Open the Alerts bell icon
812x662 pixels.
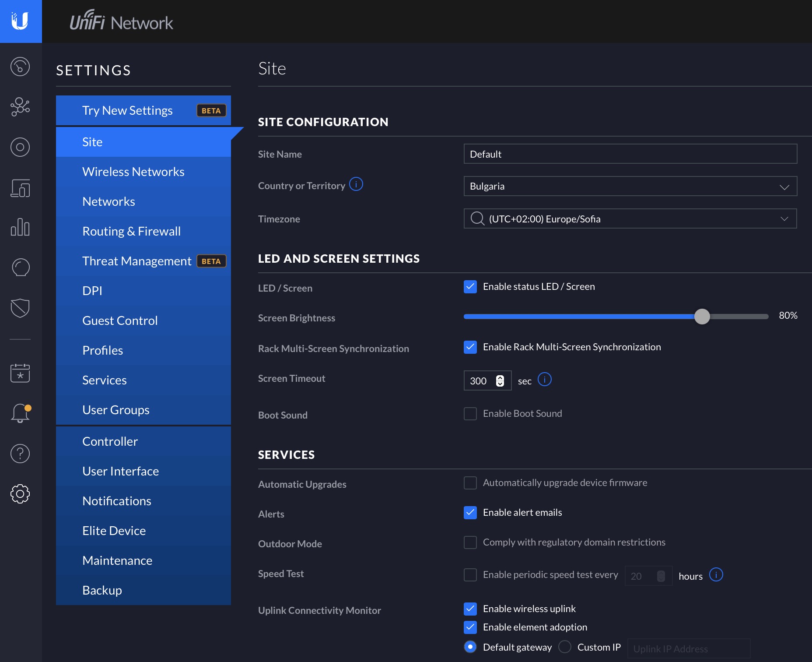pyautogui.click(x=20, y=413)
